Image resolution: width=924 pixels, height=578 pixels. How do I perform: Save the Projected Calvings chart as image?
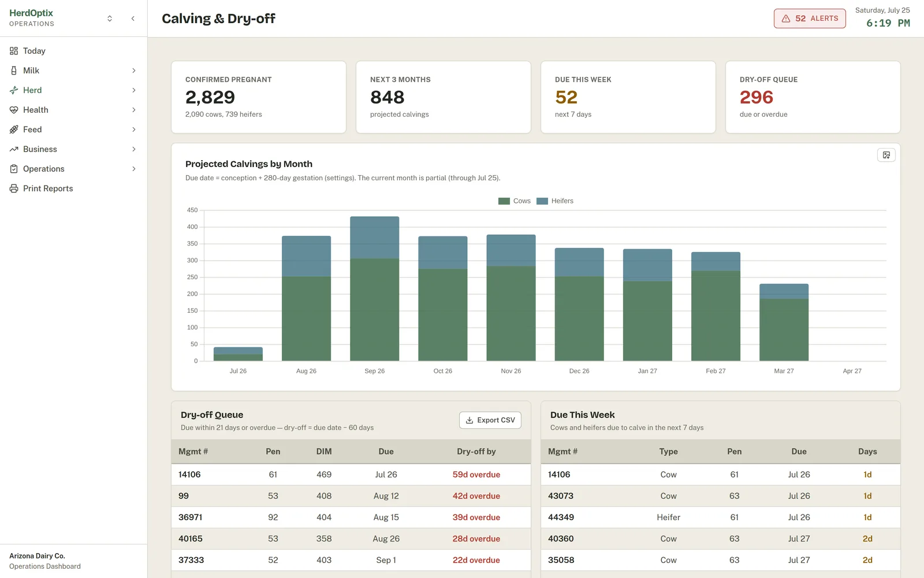point(886,155)
